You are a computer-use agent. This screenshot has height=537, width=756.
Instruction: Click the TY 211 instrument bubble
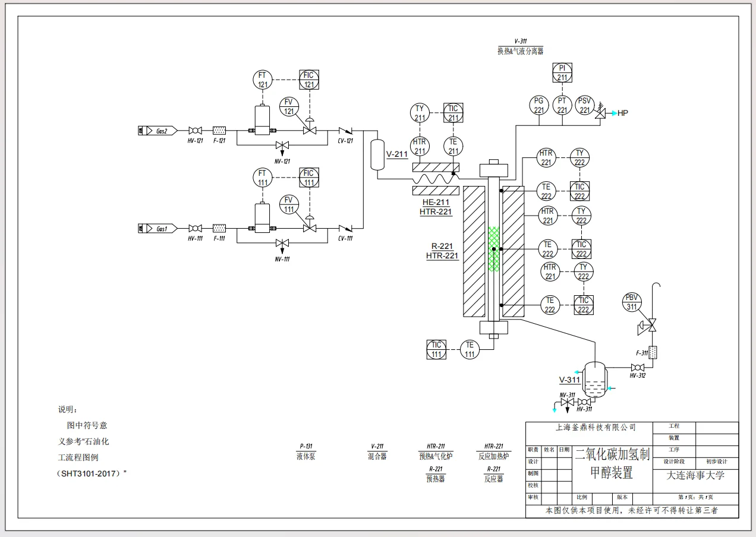pos(420,113)
